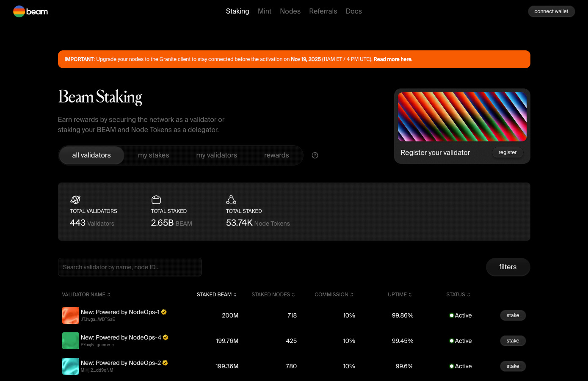Sort by Status column
Image resolution: width=588 pixels, height=381 pixels.
pos(458,295)
